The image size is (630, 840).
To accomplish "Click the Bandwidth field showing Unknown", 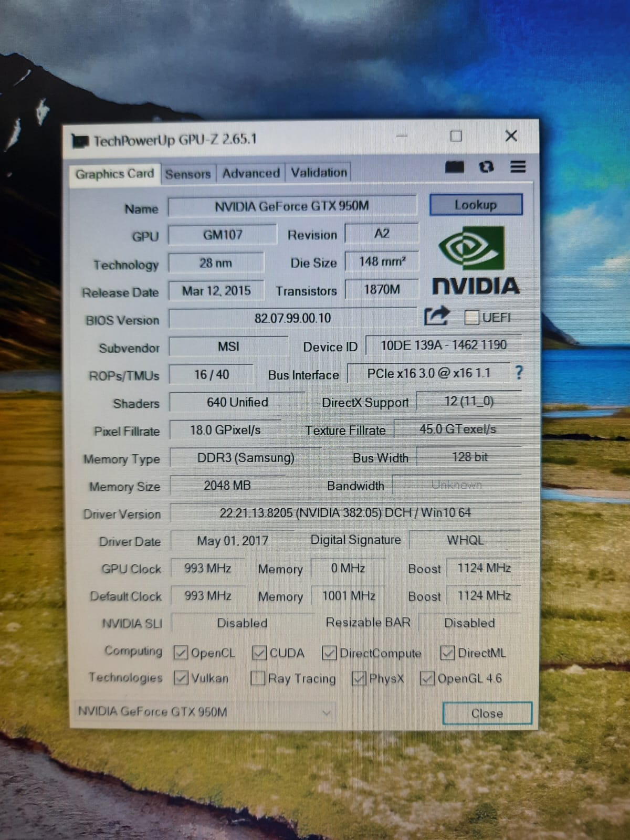I will [x=457, y=485].
